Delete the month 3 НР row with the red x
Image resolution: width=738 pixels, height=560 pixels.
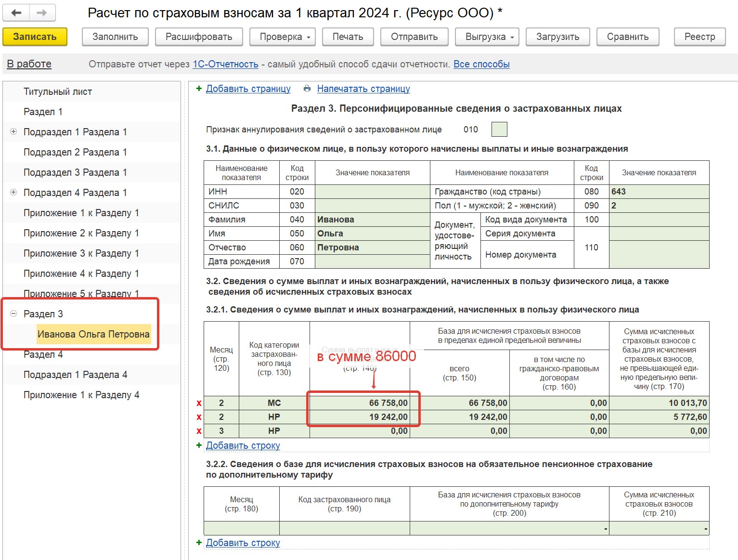point(199,431)
